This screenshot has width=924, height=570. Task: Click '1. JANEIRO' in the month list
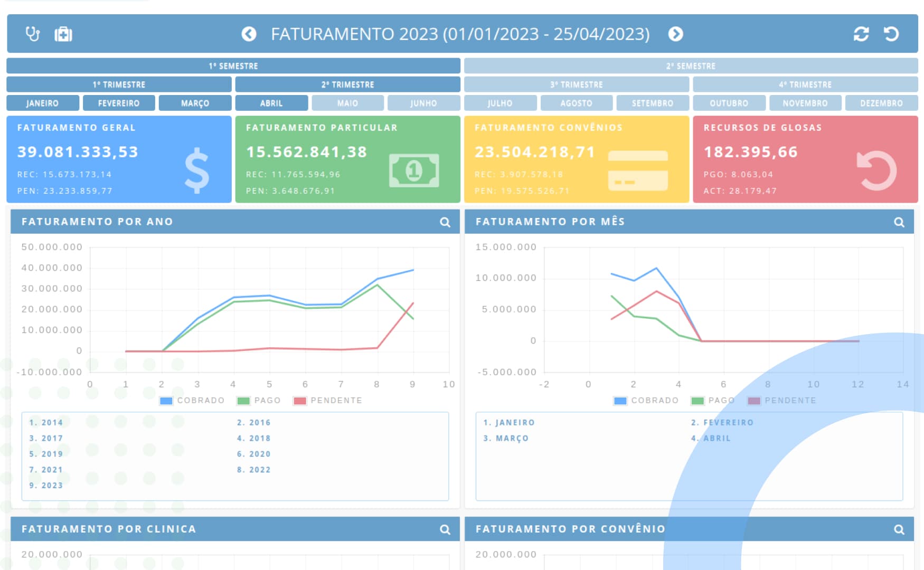(x=509, y=423)
